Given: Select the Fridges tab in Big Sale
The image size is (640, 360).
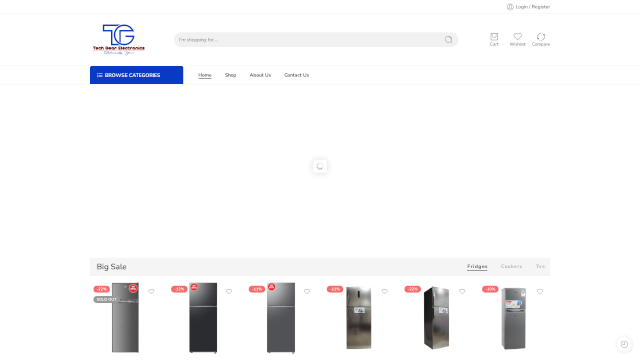Looking at the screenshot, I should tap(477, 267).
